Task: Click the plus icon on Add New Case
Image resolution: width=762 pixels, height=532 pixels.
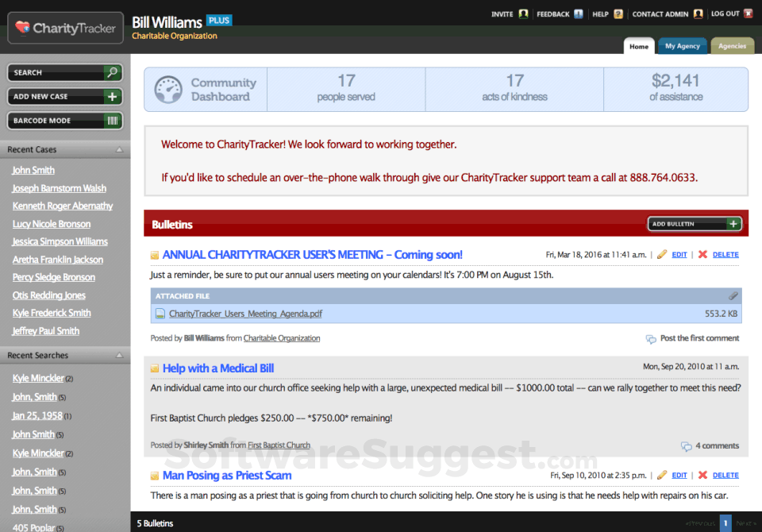Action: tap(112, 96)
